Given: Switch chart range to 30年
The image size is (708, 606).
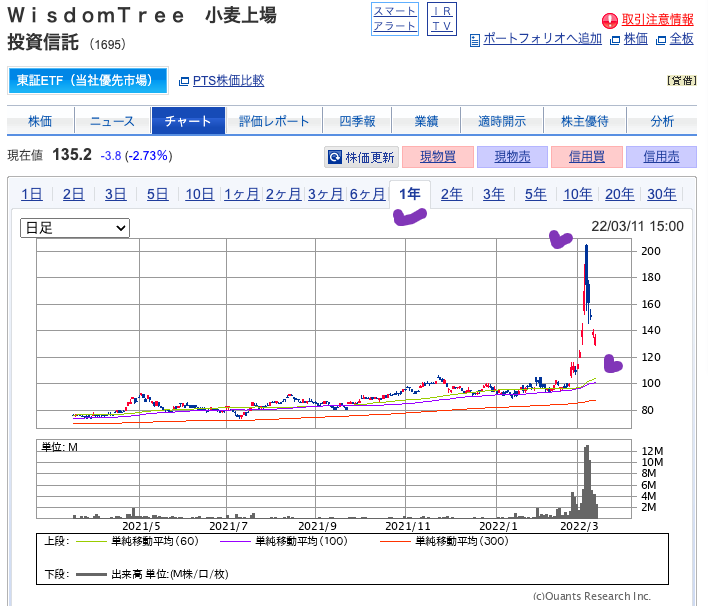Looking at the screenshot, I should (661, 194).
